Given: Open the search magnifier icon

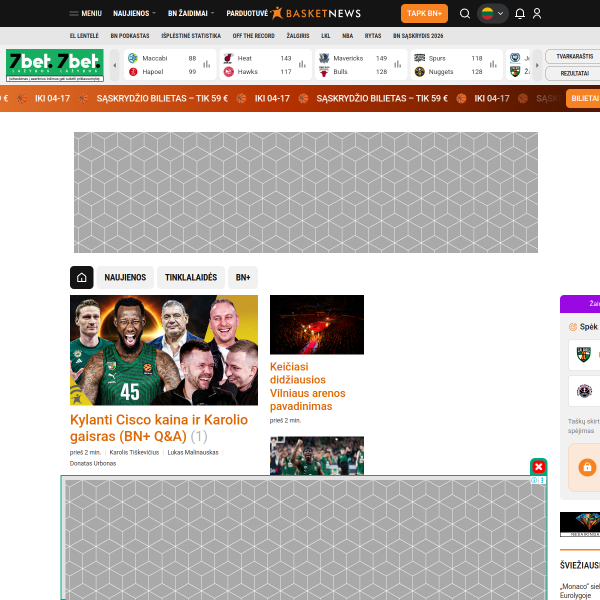Looking at the screenshot, I should pyautogui.click(x=465, y=14).
